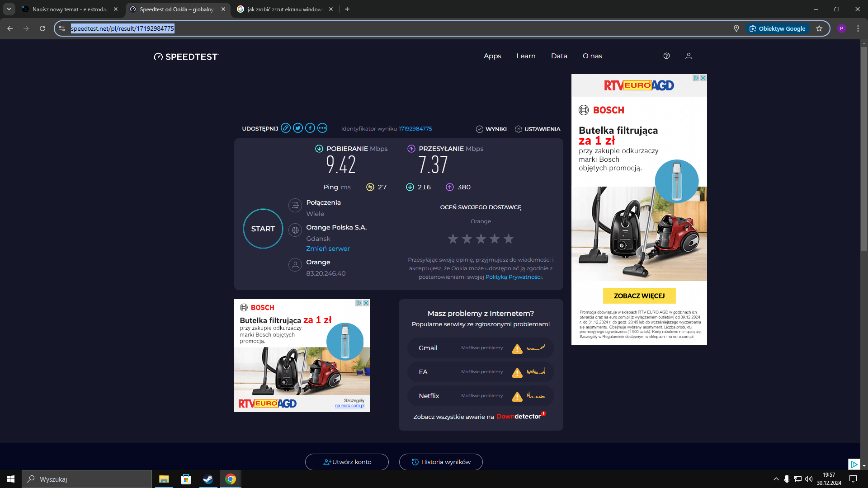Open the Apps menu
The height and width of the screenshot is (488, 868).
click(492, 56)
